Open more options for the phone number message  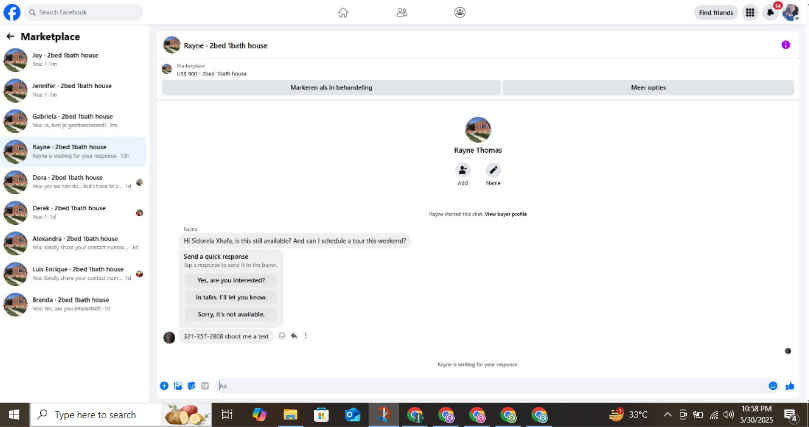pyautogui.click(x=305, y=336)
